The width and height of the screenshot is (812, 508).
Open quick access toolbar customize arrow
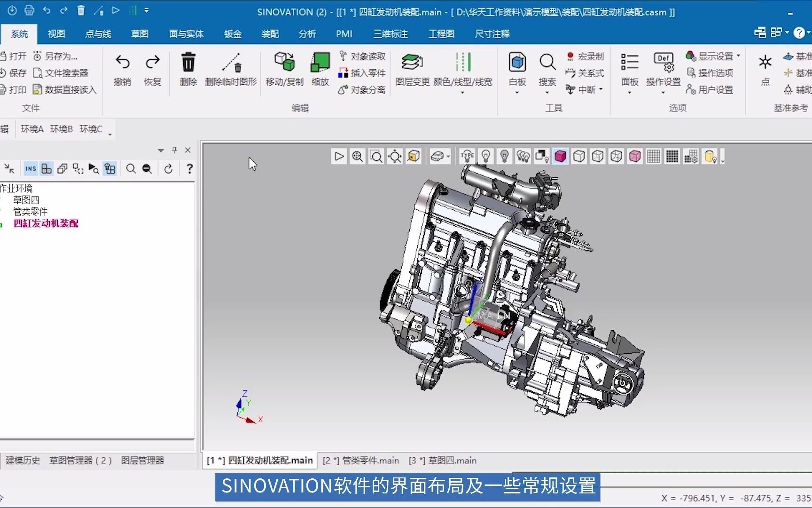point(147,10)
